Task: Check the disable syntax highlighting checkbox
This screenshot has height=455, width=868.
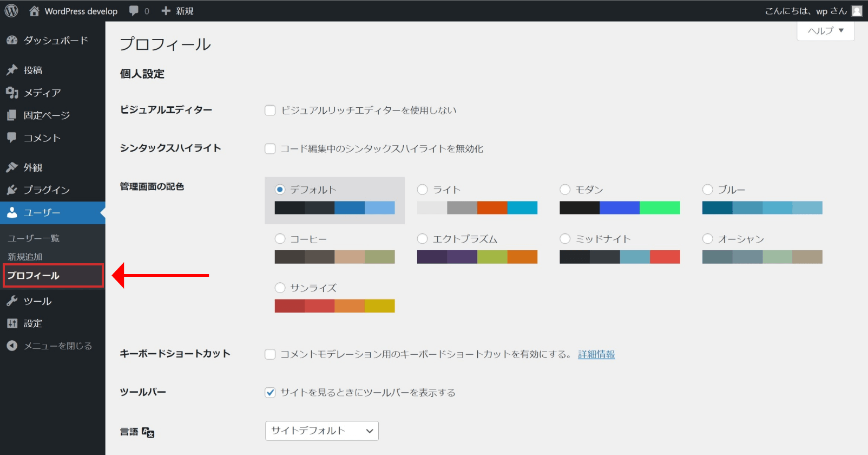Action: coord(270,148)
